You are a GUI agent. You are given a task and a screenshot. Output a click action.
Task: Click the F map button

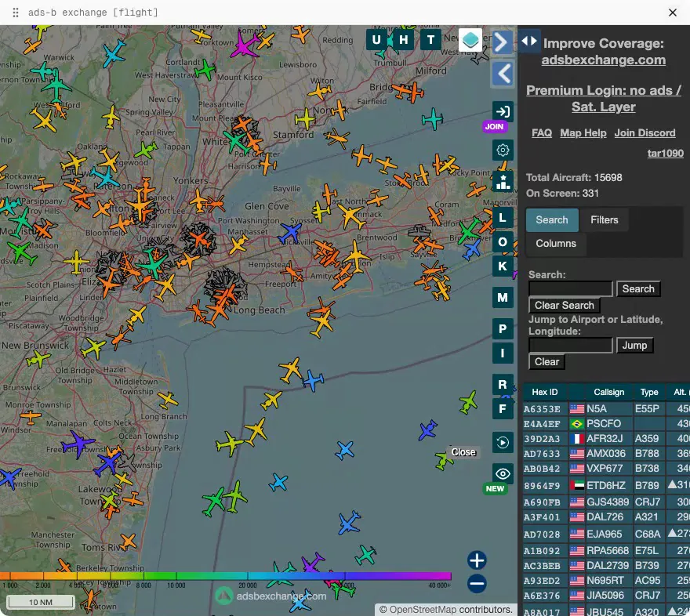(503, 409)
